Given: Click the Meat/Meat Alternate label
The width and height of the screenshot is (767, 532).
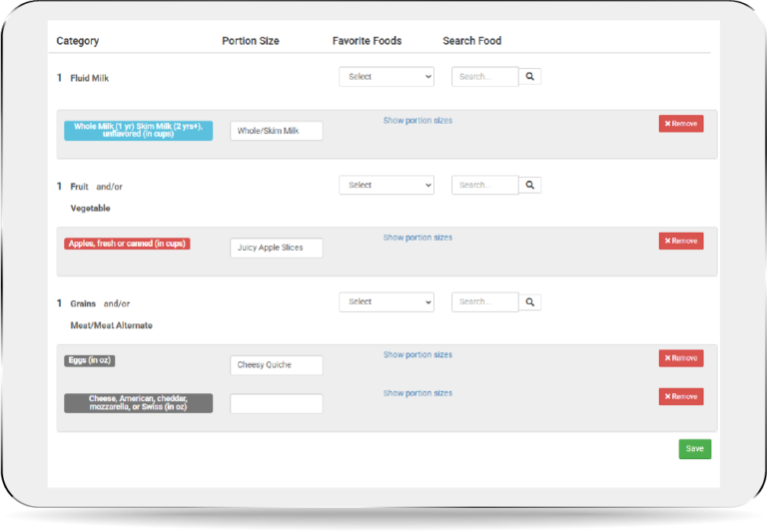Looking at the screenshot, I should [x=112, y=325].
